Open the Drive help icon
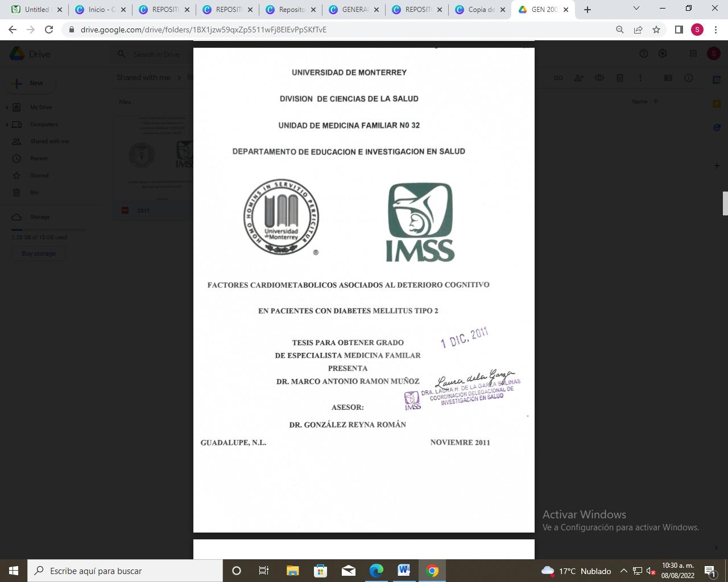728x582 pixels. click(644, 53)
